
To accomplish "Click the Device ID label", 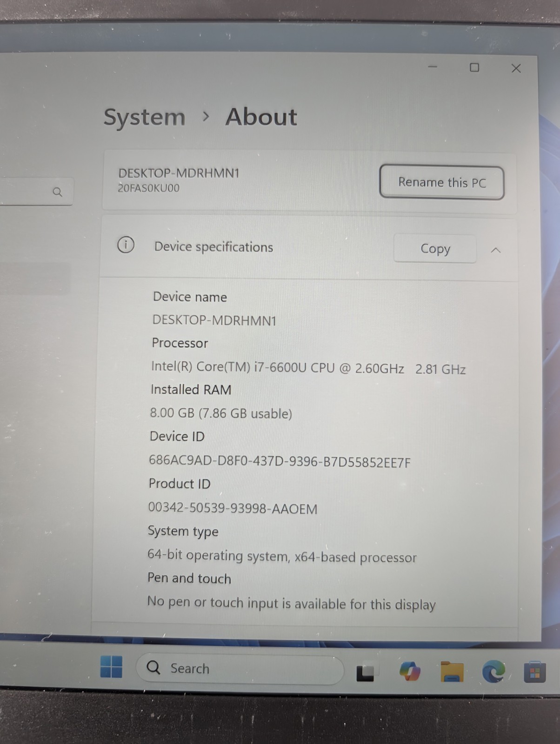I will [x=177, y=437].
